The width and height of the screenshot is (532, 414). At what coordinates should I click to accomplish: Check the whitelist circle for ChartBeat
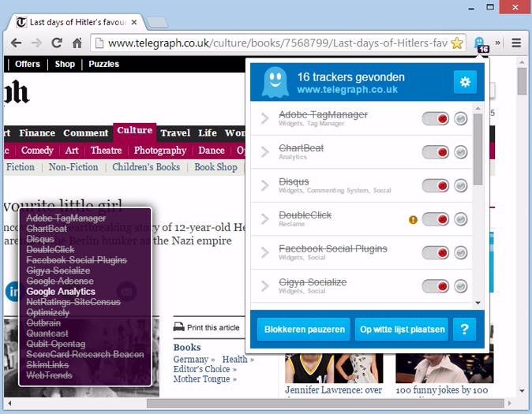click(x=460, y=152)
